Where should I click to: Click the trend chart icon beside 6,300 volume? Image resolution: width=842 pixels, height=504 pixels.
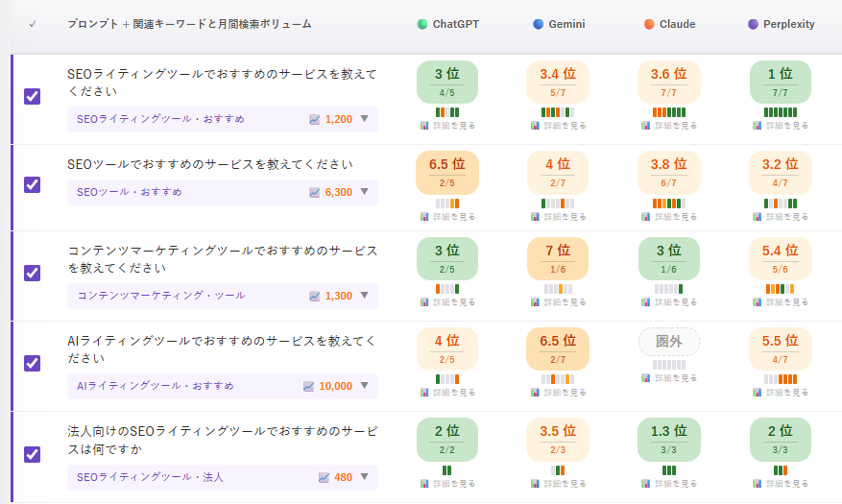tap(315, 192)
